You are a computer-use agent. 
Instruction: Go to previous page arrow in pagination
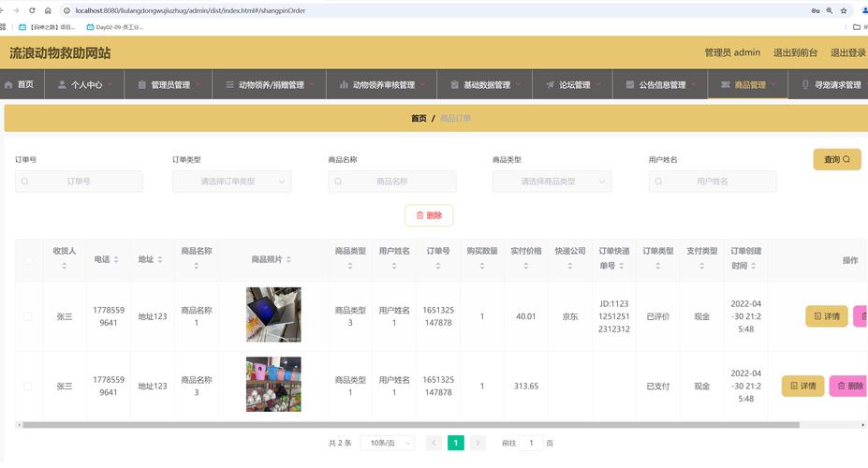coord(434,443)
